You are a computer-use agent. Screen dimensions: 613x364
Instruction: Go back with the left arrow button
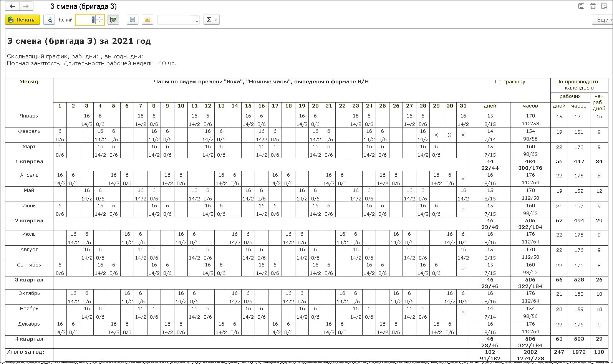(12, 6)
